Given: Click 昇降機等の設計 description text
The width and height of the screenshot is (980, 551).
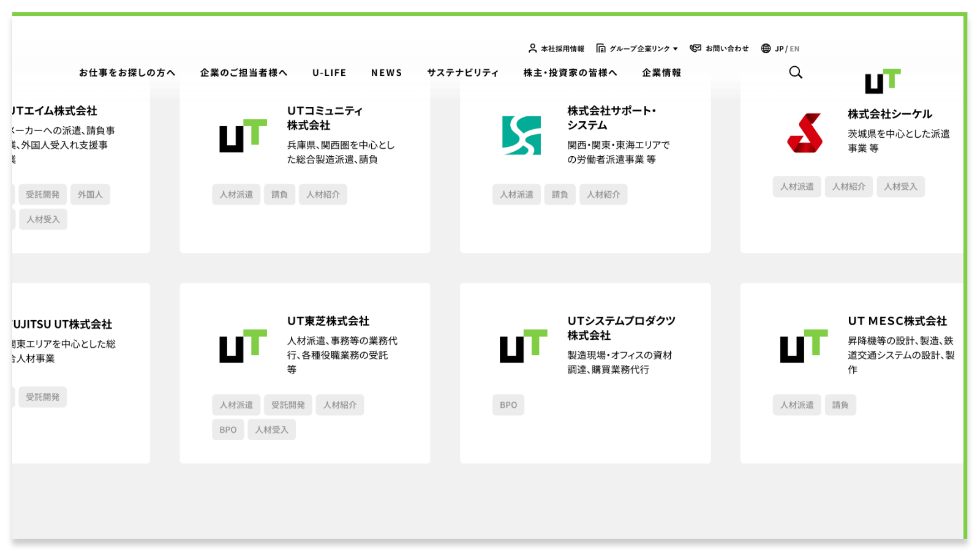Looking at the screenshot, I should tap(901, 355).
